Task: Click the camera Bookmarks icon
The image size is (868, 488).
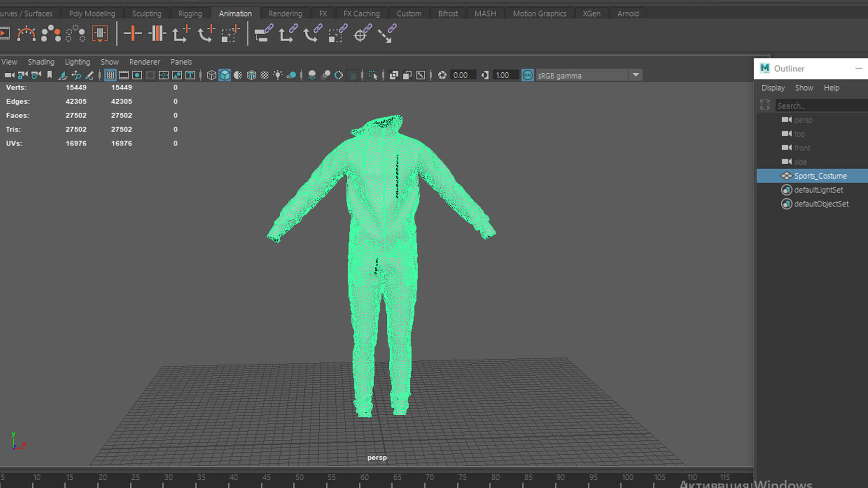Action: [49, 75]
